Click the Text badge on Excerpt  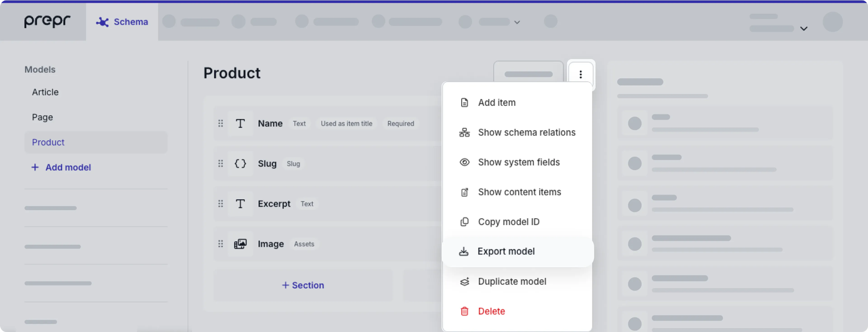(x=307, y=204)
